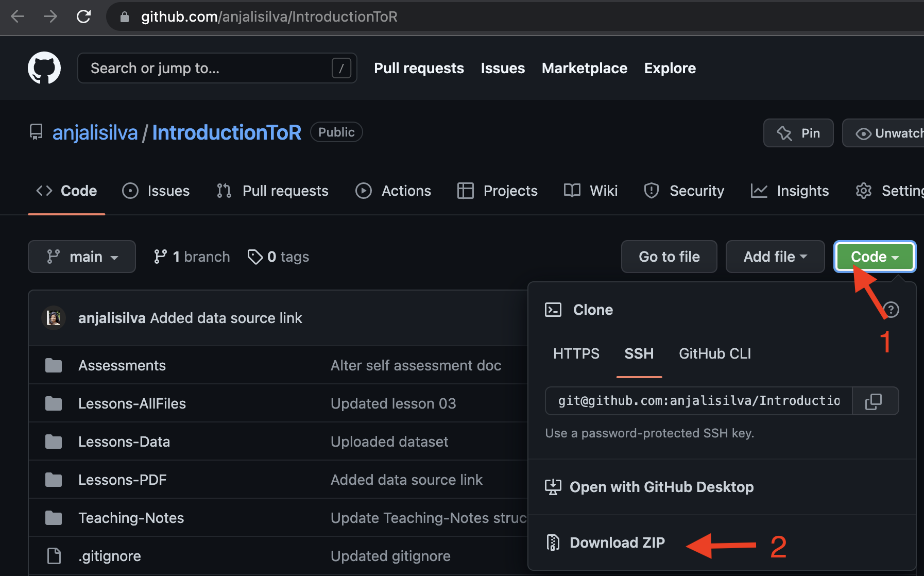Reload the page with the refresh icon
Viewport: 924px width, 576px height.
tap(83, 16)
